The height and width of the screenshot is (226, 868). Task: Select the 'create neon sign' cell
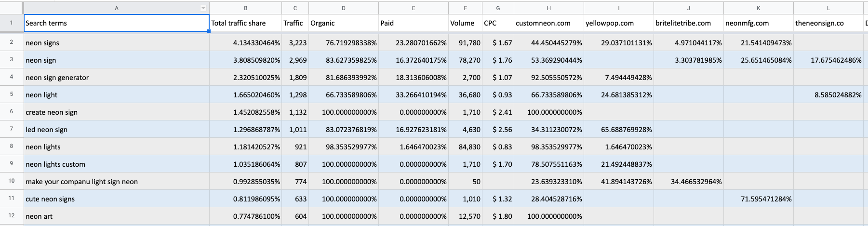(x=117, y=112)
